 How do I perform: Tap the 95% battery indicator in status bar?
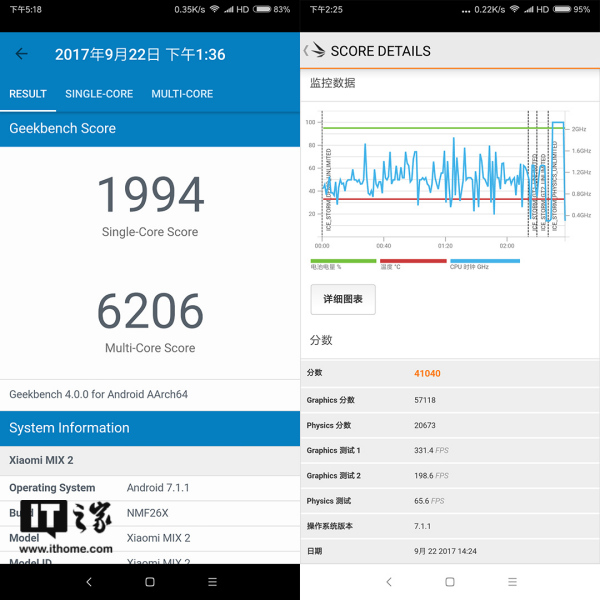571,9
